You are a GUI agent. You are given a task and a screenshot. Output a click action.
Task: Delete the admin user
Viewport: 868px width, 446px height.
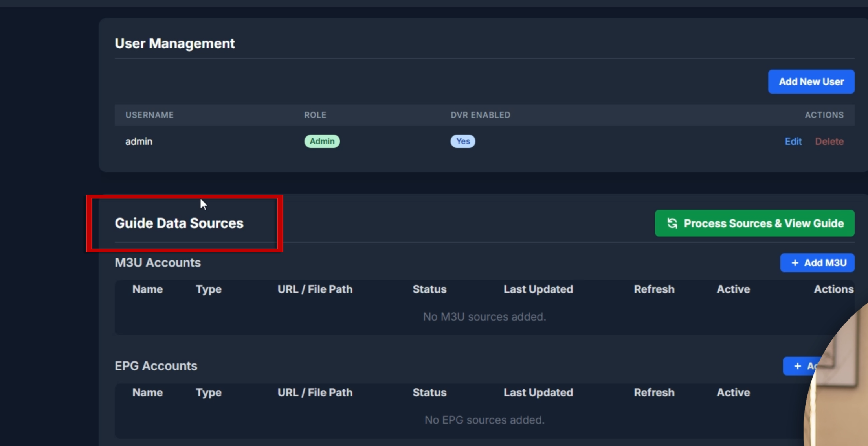[x=829, y=141]
